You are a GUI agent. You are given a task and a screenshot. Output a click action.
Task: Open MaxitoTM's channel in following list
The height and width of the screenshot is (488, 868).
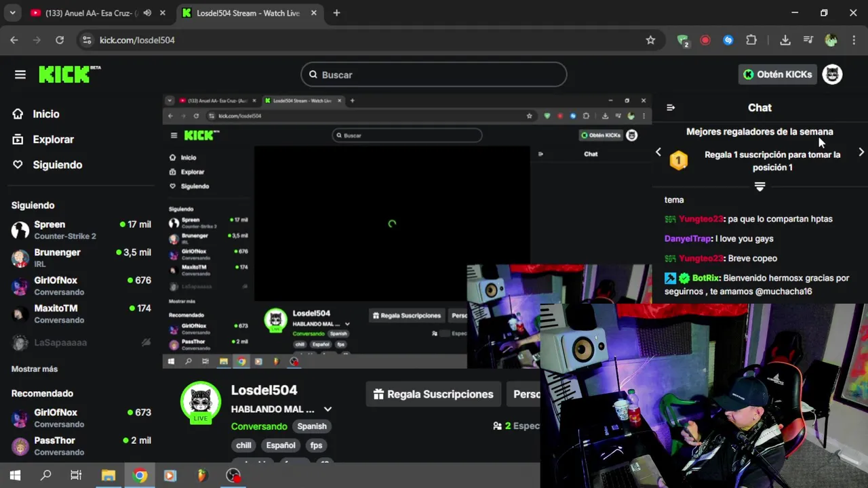pos(81,313)
